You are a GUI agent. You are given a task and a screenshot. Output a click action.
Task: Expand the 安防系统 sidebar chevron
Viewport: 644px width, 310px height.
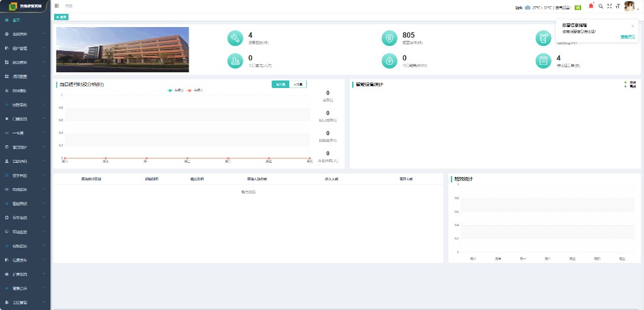(44, 105)
